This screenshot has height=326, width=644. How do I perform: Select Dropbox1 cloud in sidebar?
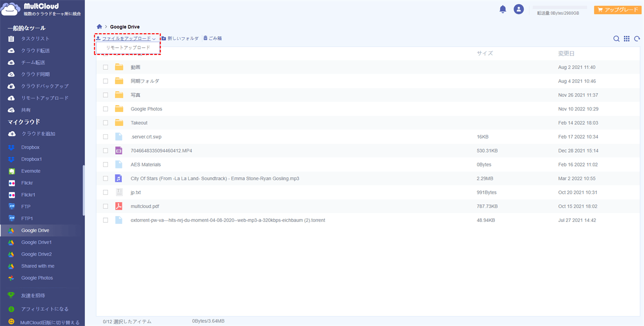31,159
